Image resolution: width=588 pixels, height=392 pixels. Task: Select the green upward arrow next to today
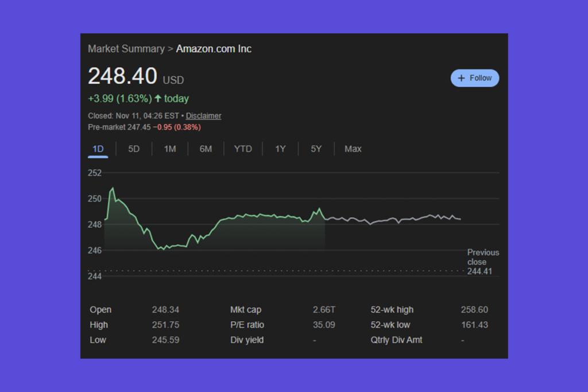158,98
